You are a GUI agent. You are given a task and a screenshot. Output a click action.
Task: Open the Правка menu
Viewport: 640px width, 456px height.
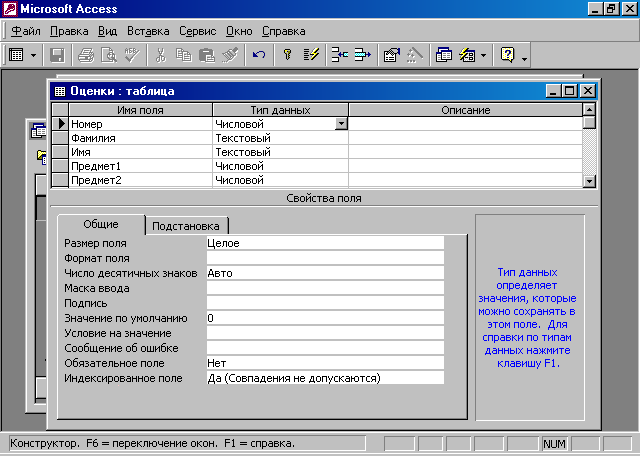pos(69,31)
